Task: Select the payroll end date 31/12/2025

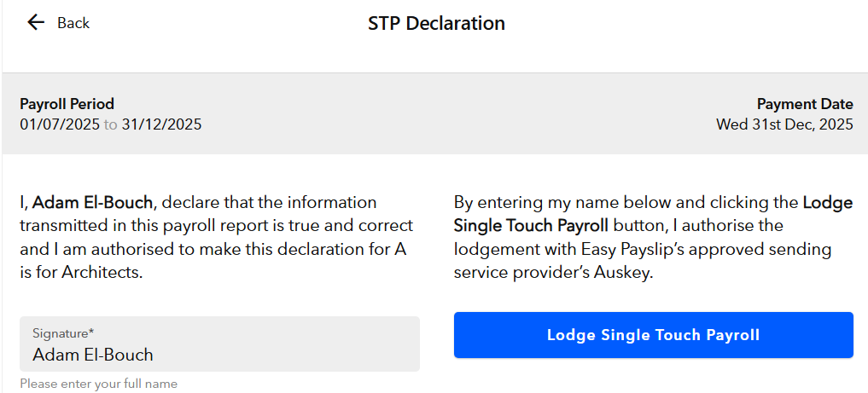Action: point(161,124)
